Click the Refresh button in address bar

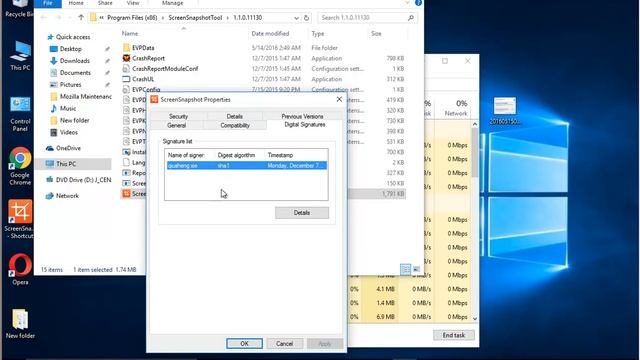[307, 18]
